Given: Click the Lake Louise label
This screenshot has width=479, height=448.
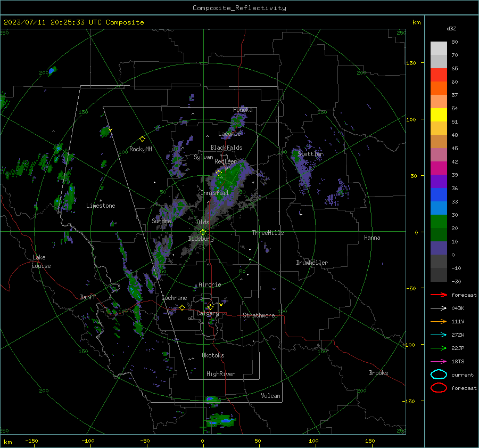Looking at the screenshot, I should [x=41, y=262].
